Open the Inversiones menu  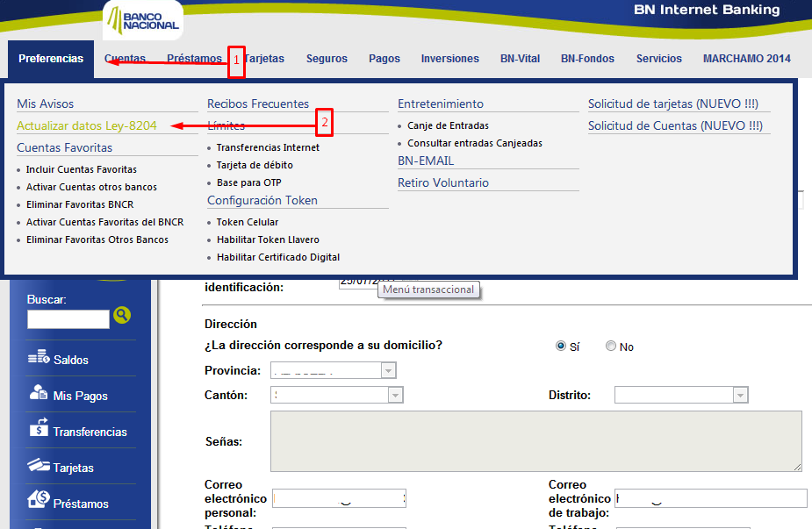click(x=450, y=59)
